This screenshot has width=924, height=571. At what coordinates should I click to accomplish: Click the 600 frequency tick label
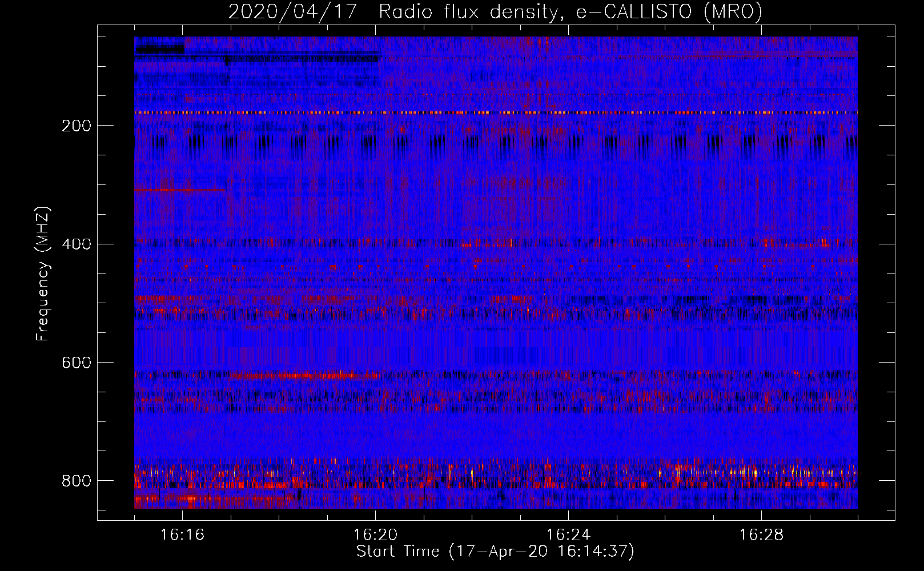[x=77, y=363]
